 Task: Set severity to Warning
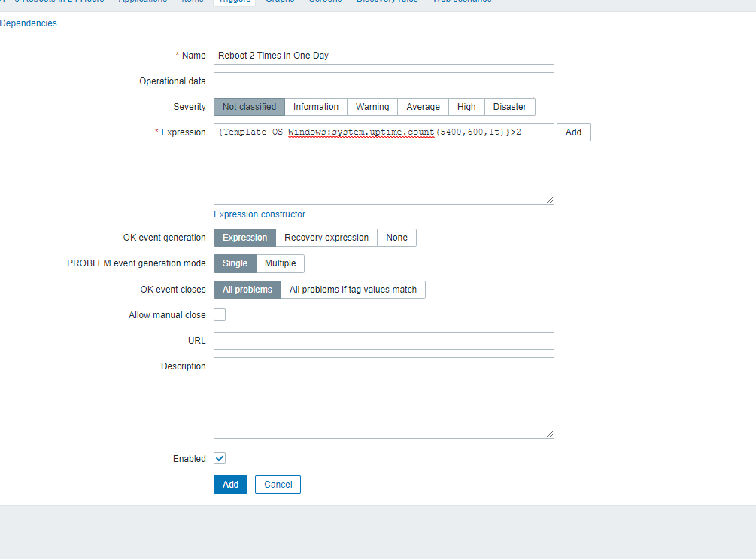pyautogui.click(x=372, y=107)
